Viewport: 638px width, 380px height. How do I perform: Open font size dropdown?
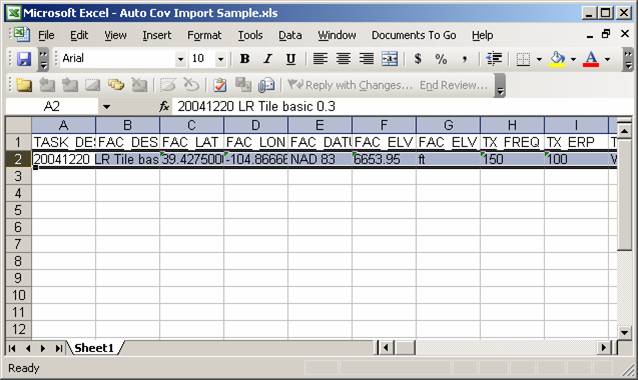220,59
